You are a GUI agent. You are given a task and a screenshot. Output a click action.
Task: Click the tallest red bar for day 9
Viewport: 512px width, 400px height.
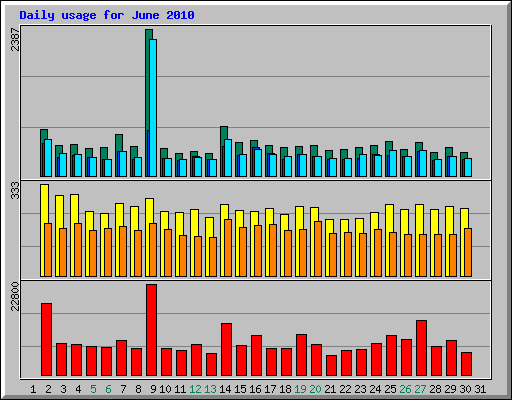point(152,330)
